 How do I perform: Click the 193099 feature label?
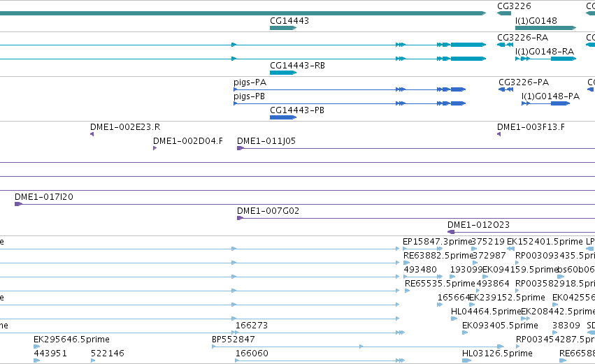coord(466,270)
